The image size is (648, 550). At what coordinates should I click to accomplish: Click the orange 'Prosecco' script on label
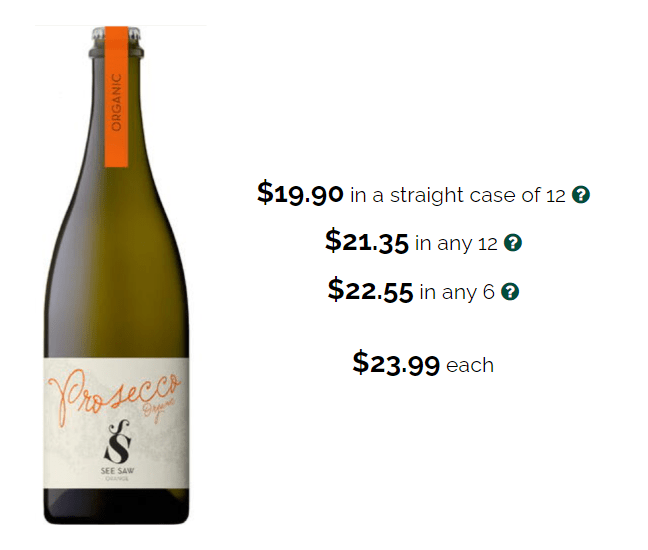(112, 396)
